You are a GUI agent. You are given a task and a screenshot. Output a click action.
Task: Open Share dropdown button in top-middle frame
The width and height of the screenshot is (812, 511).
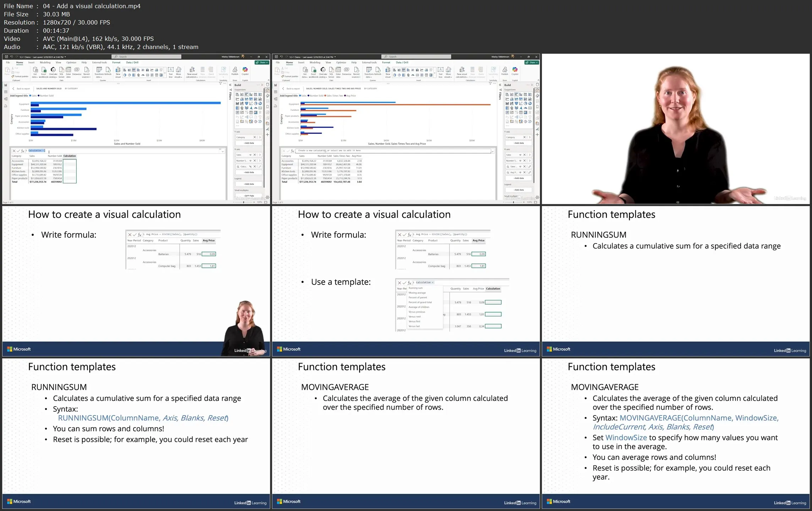532,62
